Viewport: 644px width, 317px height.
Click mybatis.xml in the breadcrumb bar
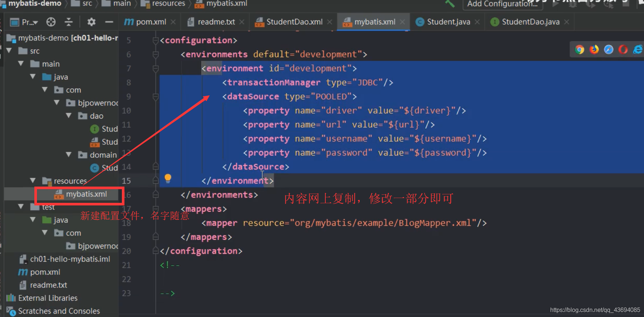[x=221, y=4]
